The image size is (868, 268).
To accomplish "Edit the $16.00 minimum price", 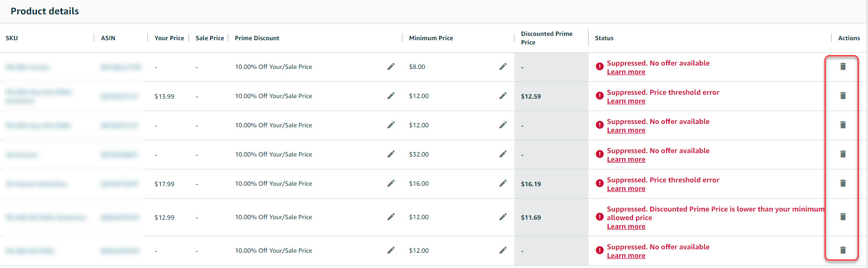I will (x=502, y=183).
